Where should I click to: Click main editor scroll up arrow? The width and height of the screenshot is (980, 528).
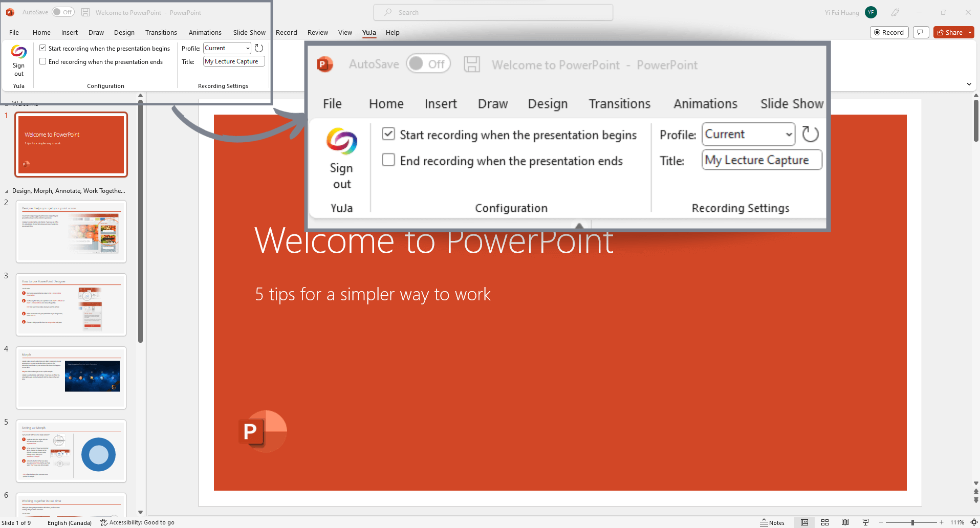(976, 96)
